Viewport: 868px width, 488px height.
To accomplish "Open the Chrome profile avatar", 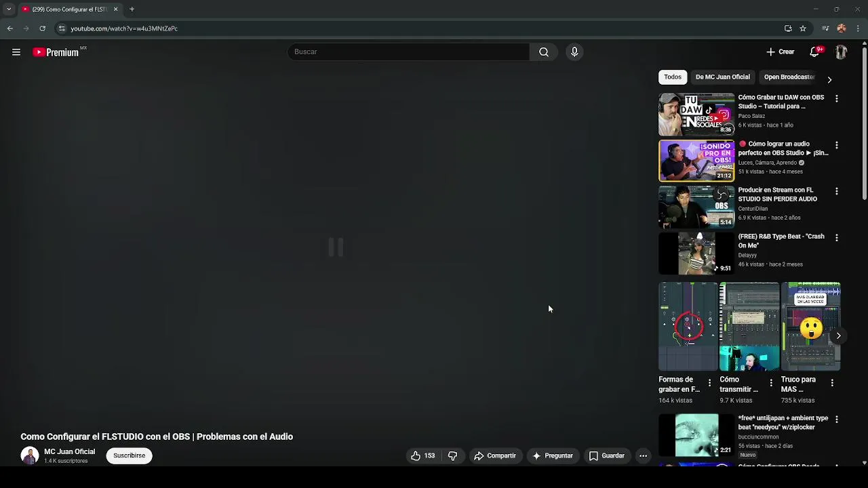I will click(x=842, y=28).
